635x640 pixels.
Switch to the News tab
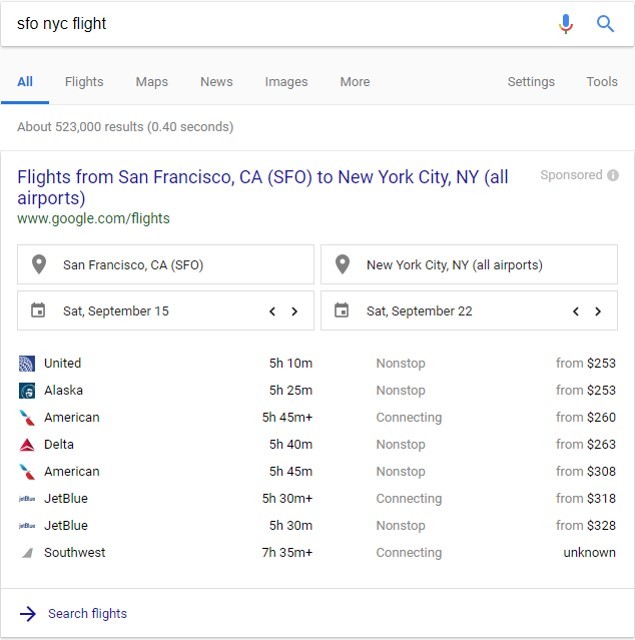(x=216, y=82)
